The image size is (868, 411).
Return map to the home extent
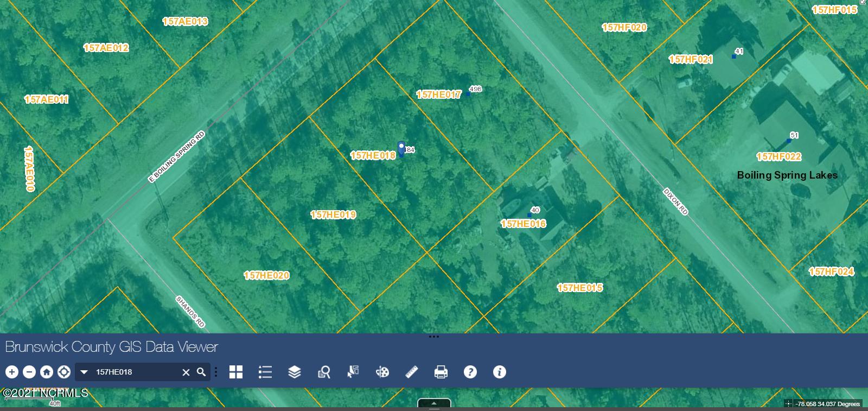[x=47, y=372]
